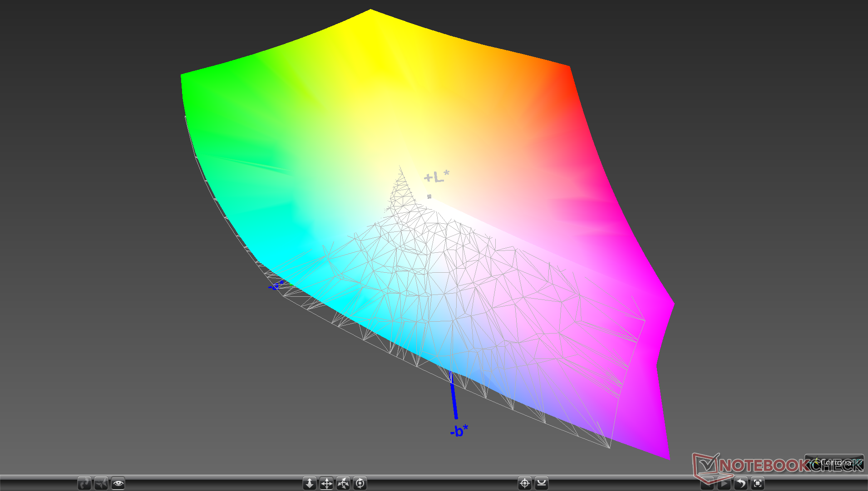
Task: Select the Pan four-arrow tool
Action: coord(326,483)
